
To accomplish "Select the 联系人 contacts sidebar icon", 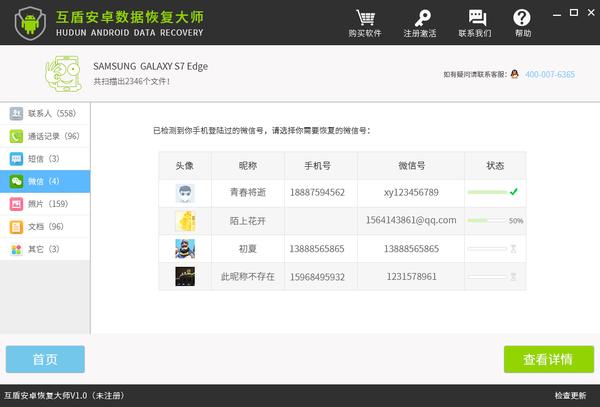I will [16, 113].
